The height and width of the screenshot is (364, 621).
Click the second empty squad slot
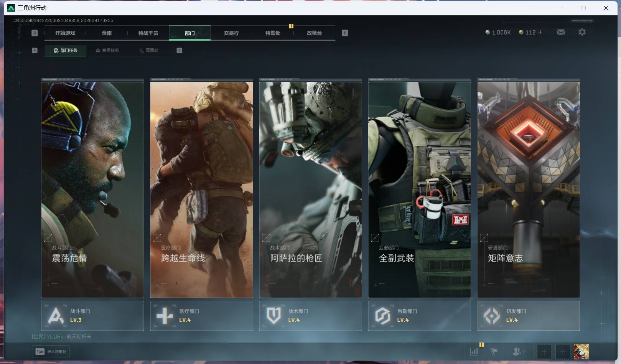coord(563,351)
